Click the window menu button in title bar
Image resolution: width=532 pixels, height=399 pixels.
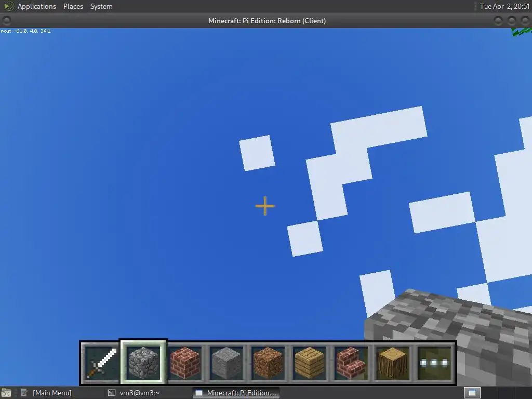[6, 21]
